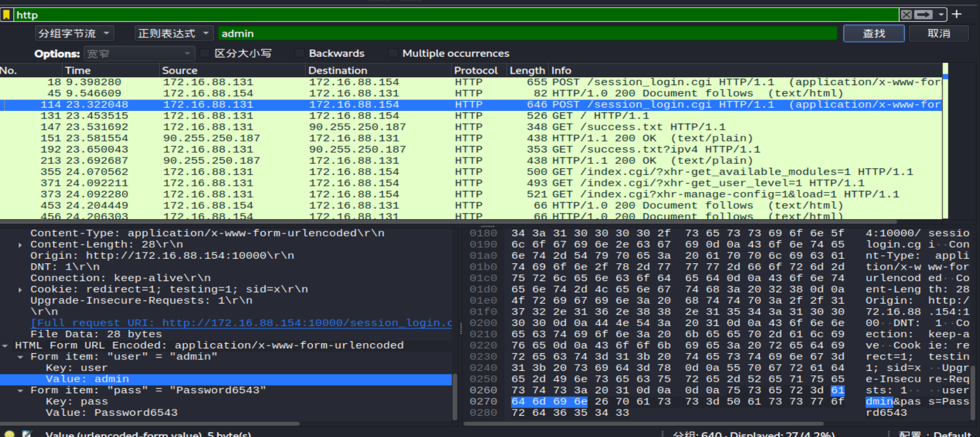This screenshot has width=980, height=437.
Task: Click the 配置: Default profile label
Action: 934,434
